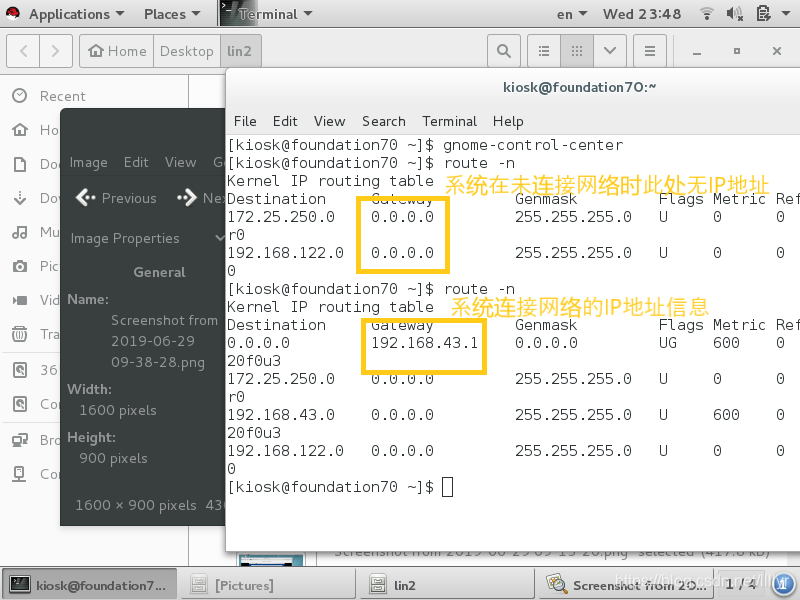Switch file manager to list view

pyautogui.click(x=544, y=51)
